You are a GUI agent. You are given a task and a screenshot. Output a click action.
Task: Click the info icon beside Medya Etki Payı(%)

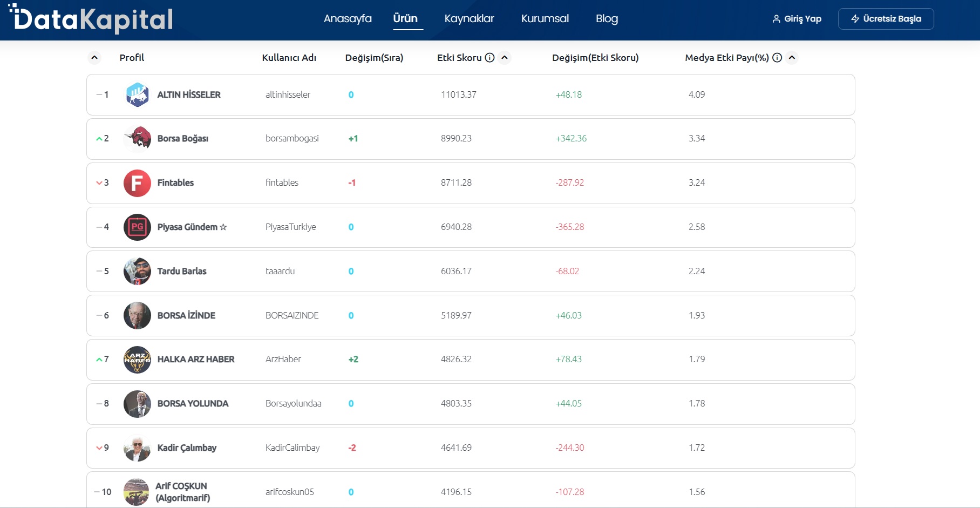(x=777, y=58)
